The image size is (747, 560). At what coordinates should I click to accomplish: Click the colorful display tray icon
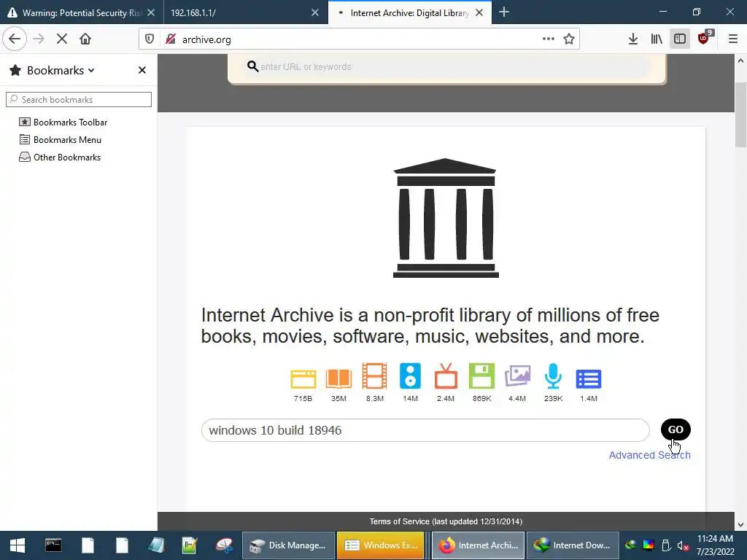(649, 545)
